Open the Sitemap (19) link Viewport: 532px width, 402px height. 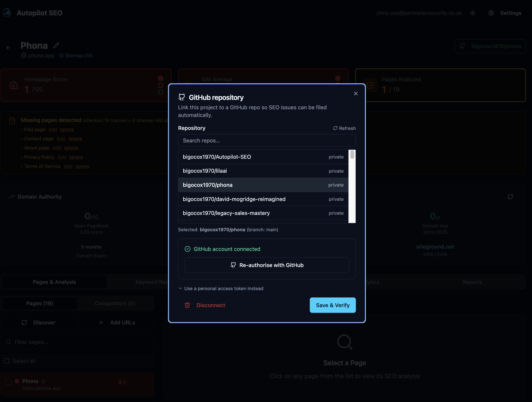pos(76,55)
